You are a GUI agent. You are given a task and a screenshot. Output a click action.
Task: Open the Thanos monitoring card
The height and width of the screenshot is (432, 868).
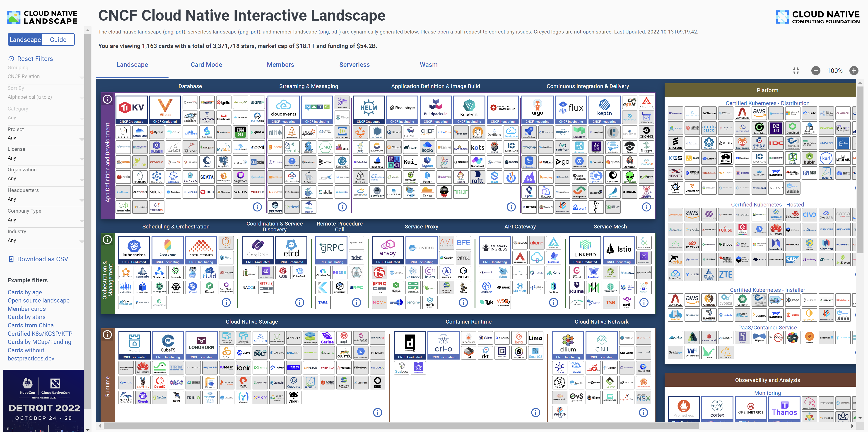click(784, 409)
